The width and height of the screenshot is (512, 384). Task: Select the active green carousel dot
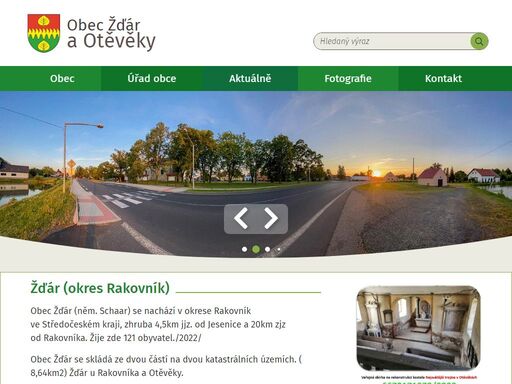[256, 249]
